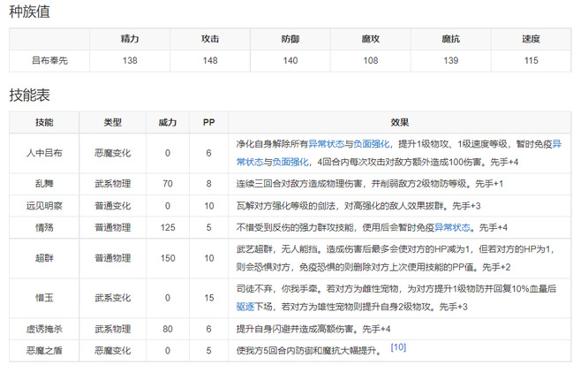Screen dimensions: 588x373
Task: Open 异常状态 link in 情殇 row
Action: coord(452,227)
